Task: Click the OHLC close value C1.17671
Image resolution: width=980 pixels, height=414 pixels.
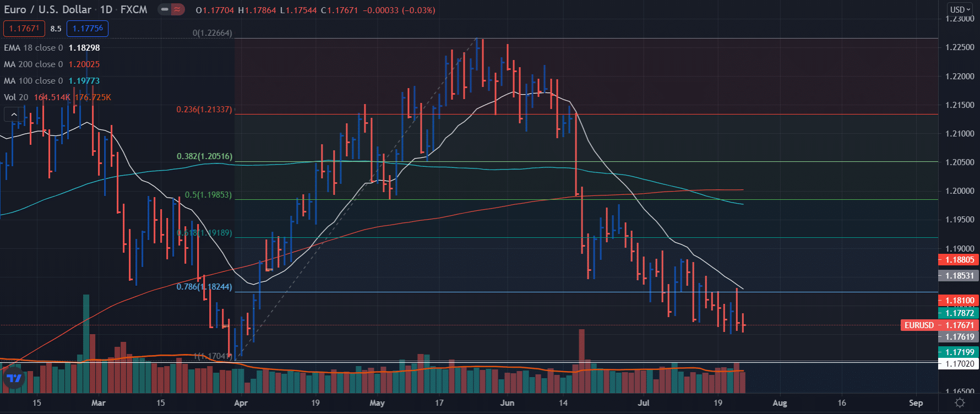Action: point(339,10)
